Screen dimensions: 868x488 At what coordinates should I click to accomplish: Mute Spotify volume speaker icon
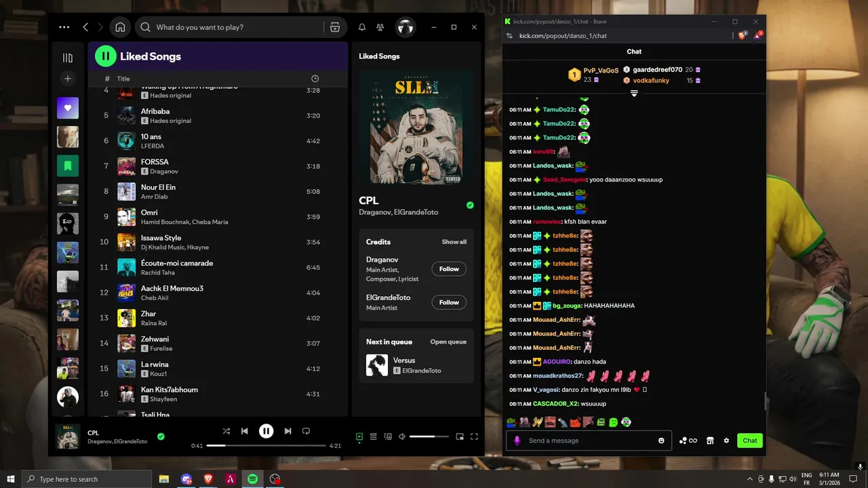click(x=402, y=436)
